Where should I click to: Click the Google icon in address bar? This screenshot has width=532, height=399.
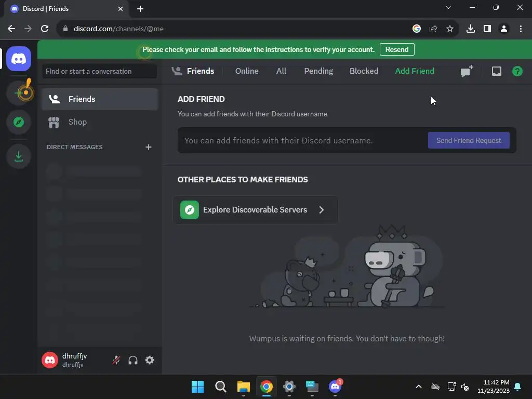[x=416, y=29]
